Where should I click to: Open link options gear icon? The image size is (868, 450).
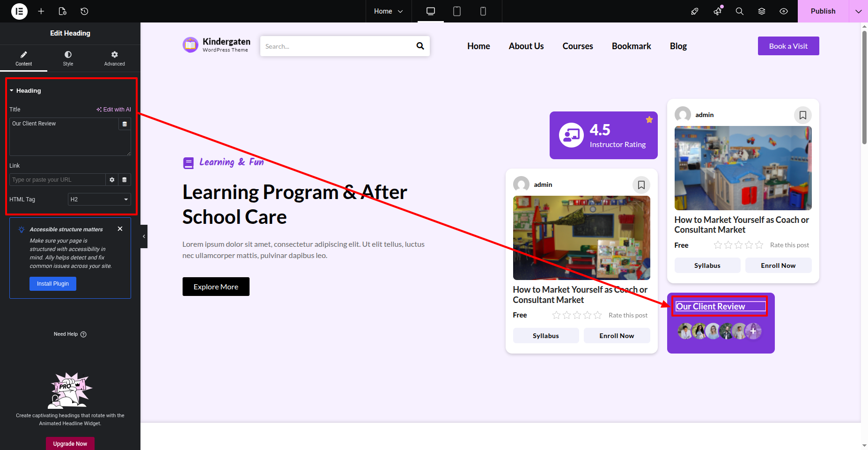112,180
